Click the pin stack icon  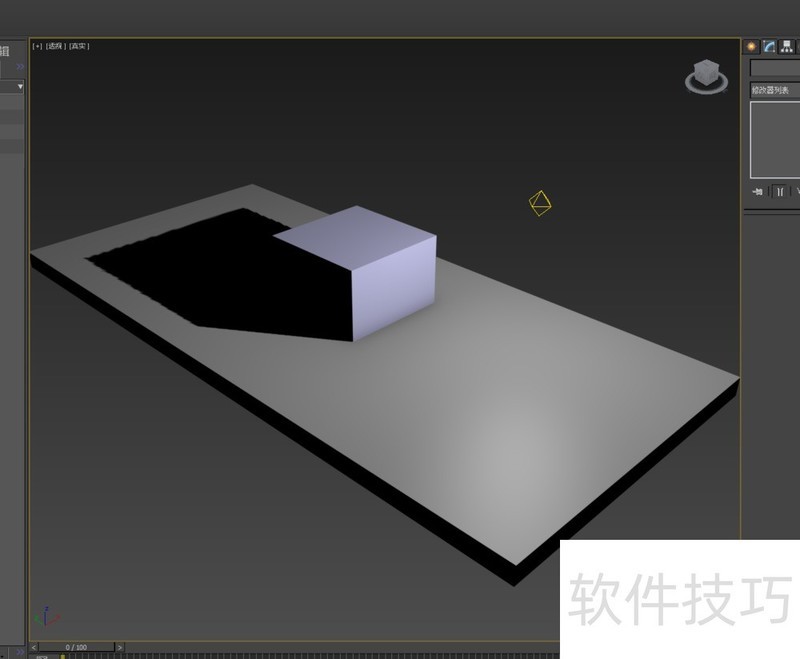(758, 191)
